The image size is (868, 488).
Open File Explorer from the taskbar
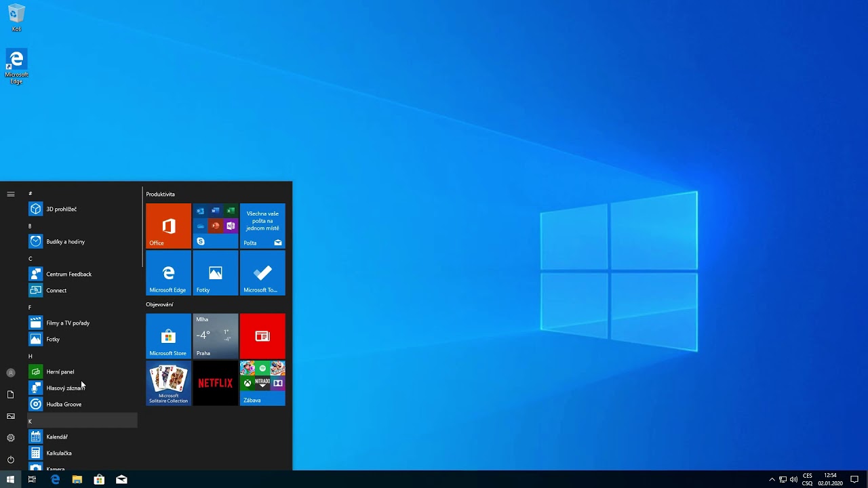[x=77, y=479]
